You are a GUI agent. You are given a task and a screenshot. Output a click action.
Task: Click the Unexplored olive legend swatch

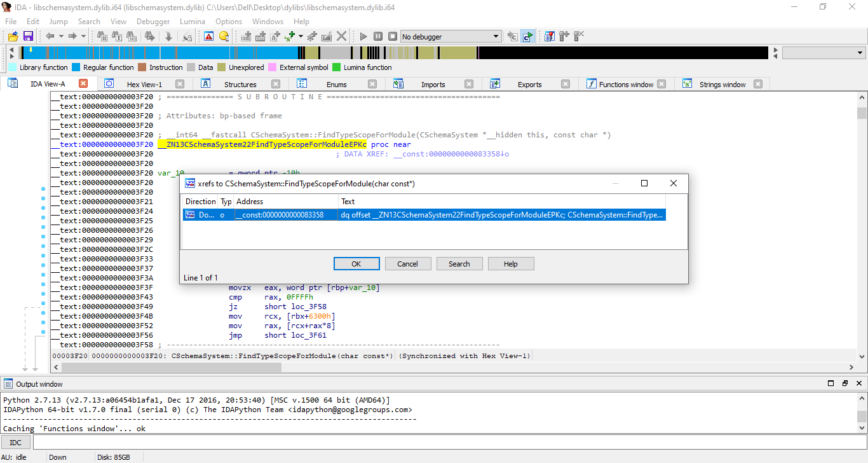221,67
